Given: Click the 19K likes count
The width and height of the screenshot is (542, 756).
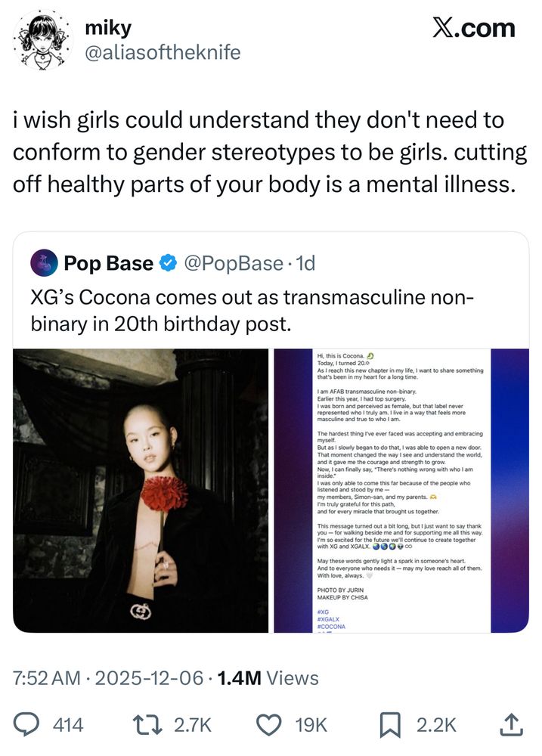Looking at the screenshot, I should [x=311, y=725].
